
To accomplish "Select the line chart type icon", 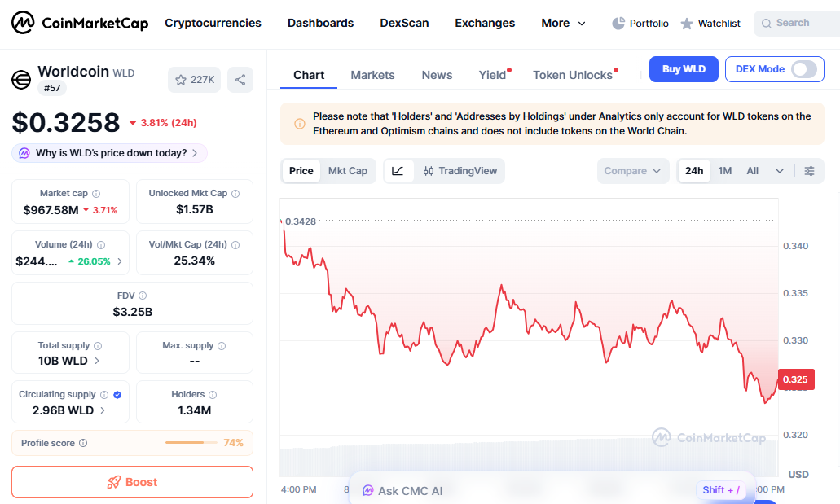I will 398,171.
